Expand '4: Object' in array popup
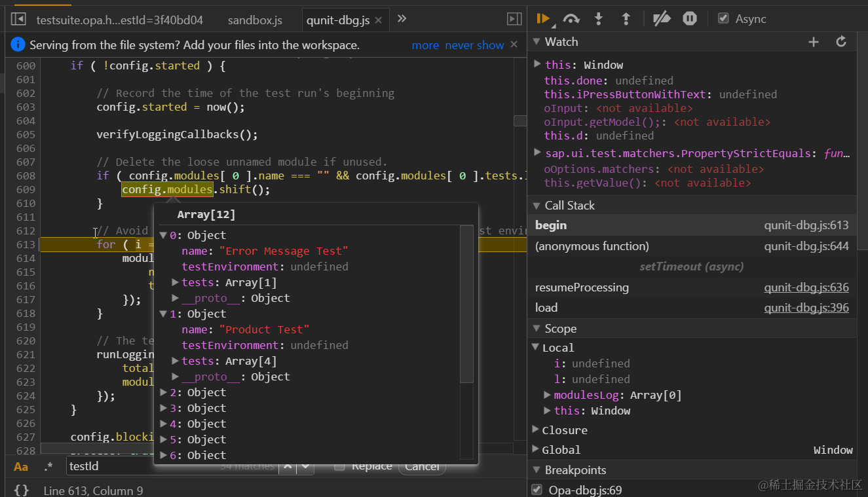The height and width of the screenshot is (497, 868). 164,424
